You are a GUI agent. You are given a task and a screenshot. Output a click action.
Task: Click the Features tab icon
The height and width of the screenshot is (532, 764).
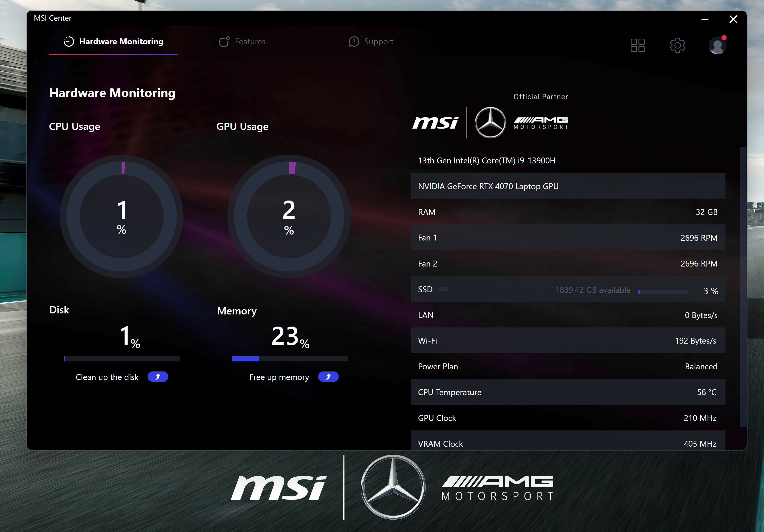click(x=224, y=41)
